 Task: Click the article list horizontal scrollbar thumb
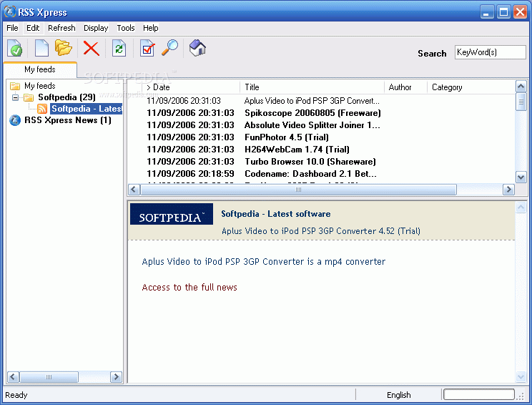[x=298, y=190]
